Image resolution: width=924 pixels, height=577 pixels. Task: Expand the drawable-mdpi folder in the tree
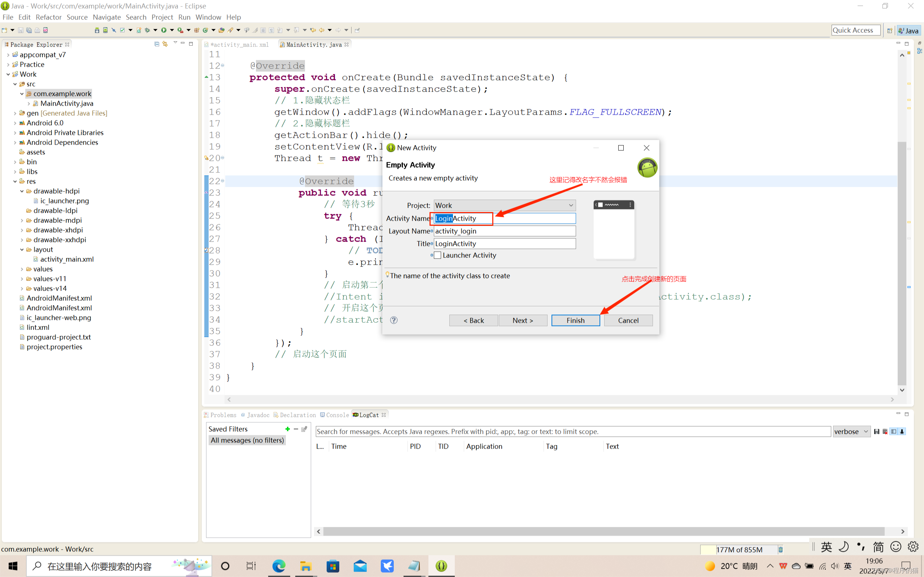click(x=22, y=220)
